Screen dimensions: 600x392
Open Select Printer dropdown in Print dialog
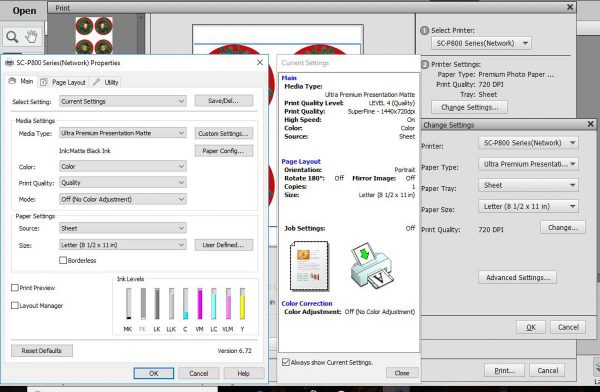point(481,43)
